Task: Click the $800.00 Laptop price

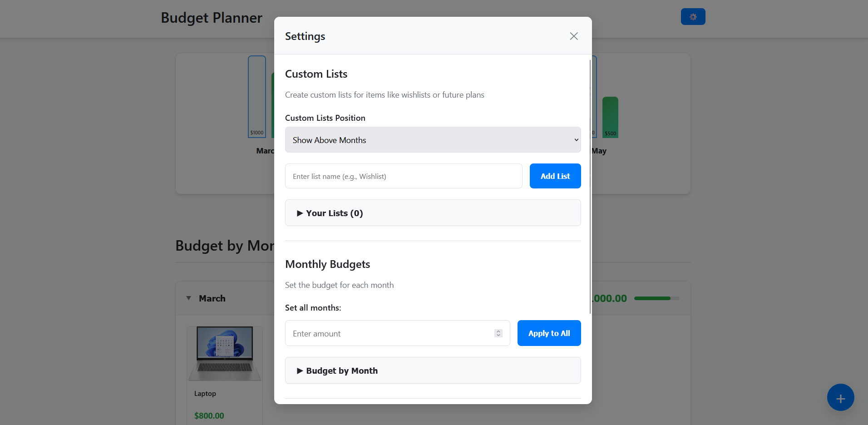Action: 209,416
